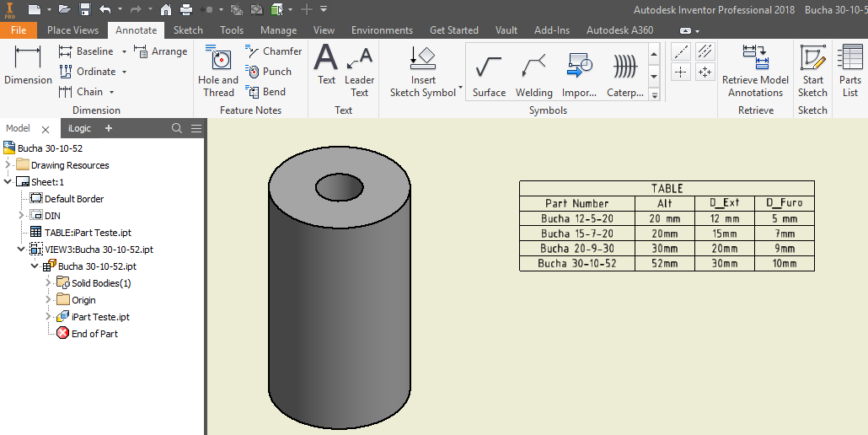Expand the Drawing Resources node
This screenshot has height=435, width=868.
[8, 164]
